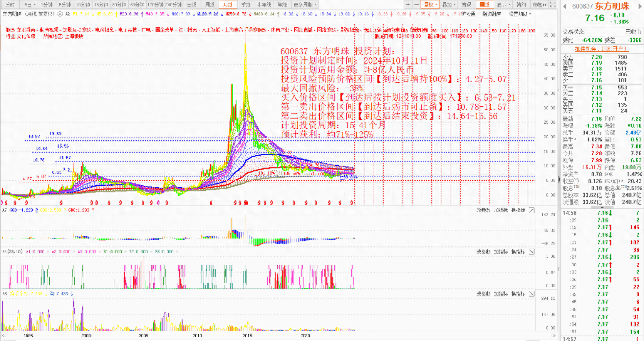
Task: Switch to 120分钟 chart period
Action: click(x=156, y=5)
